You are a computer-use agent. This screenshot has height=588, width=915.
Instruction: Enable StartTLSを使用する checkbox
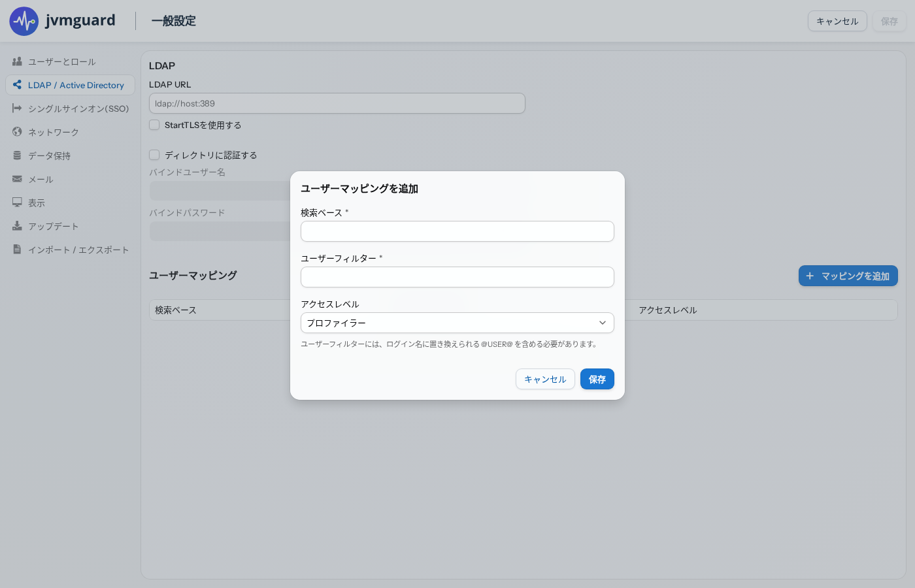[x=154, y=125]
